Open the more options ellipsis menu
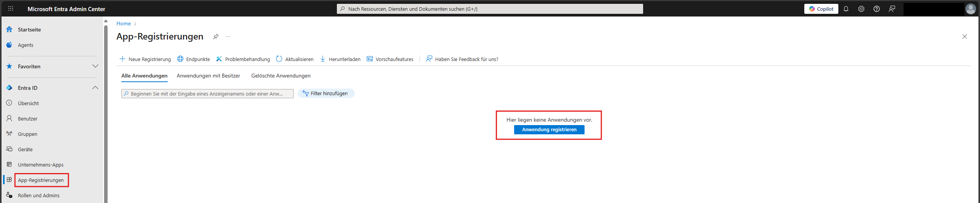The height and width of the screenshot is (203, 980). point(228,36)
